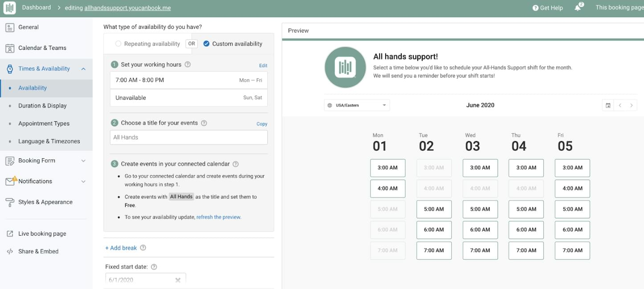Select Custom availability radio option
Viewport: 644px width, 289px height.
206,44
